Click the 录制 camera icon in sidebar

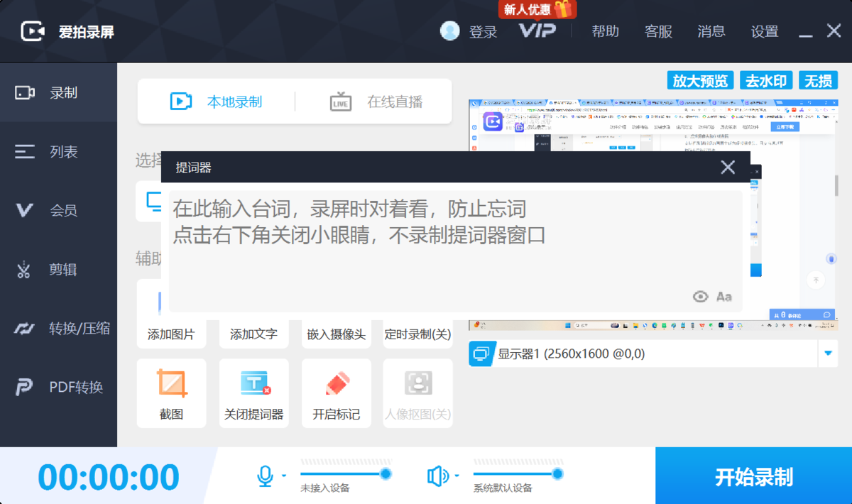click(x=25, y=92)
